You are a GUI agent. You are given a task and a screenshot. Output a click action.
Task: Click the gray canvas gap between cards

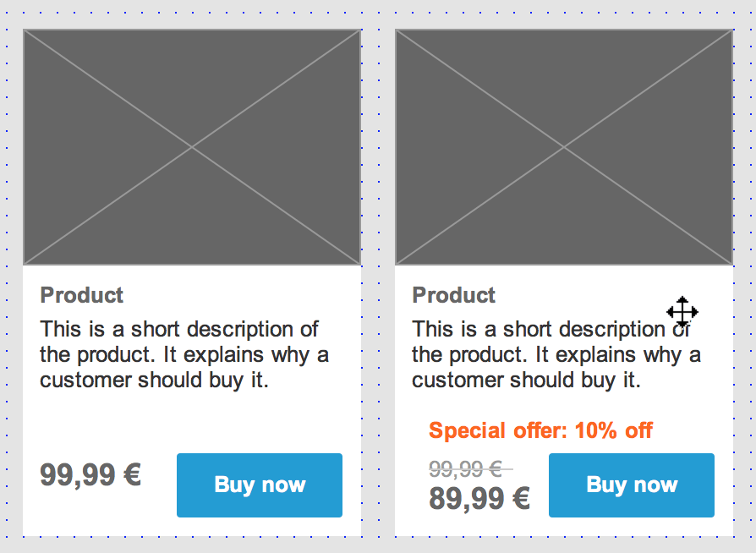[x=378, y=279]
